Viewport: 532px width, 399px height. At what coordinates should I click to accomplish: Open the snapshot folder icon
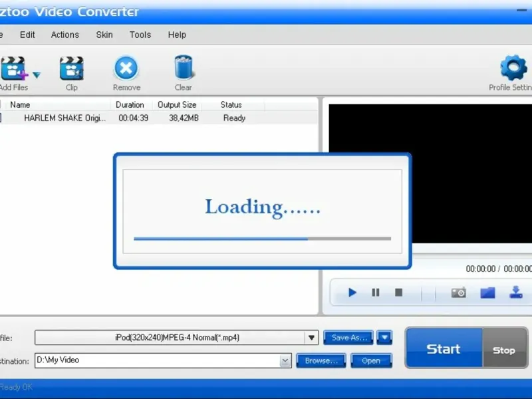tap(487, 293)
